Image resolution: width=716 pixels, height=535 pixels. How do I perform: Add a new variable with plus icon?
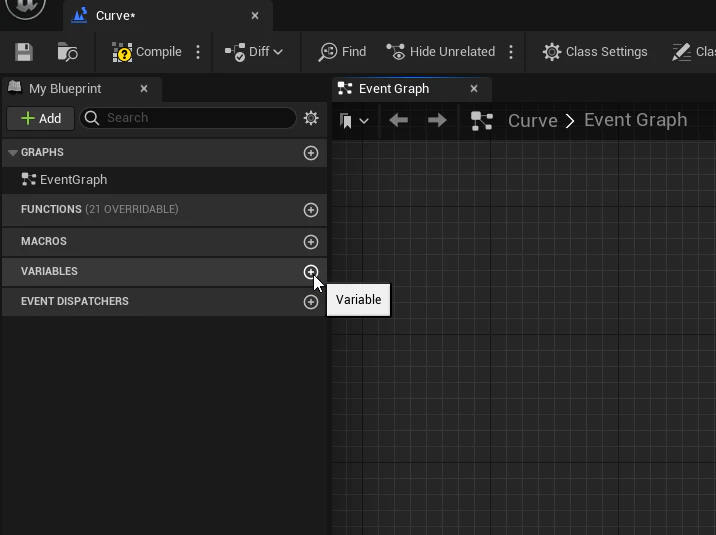[x=311, y=272]
